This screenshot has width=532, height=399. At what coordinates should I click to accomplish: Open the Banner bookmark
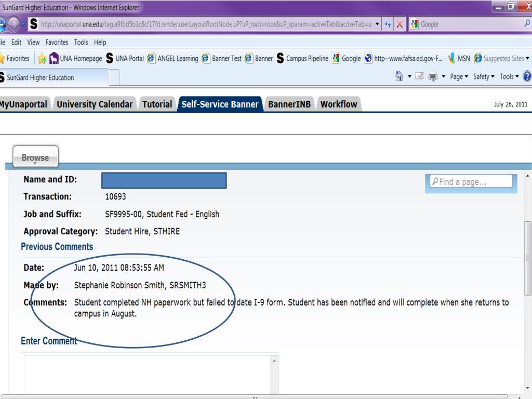pyautogui.click(x=259, y=58)
